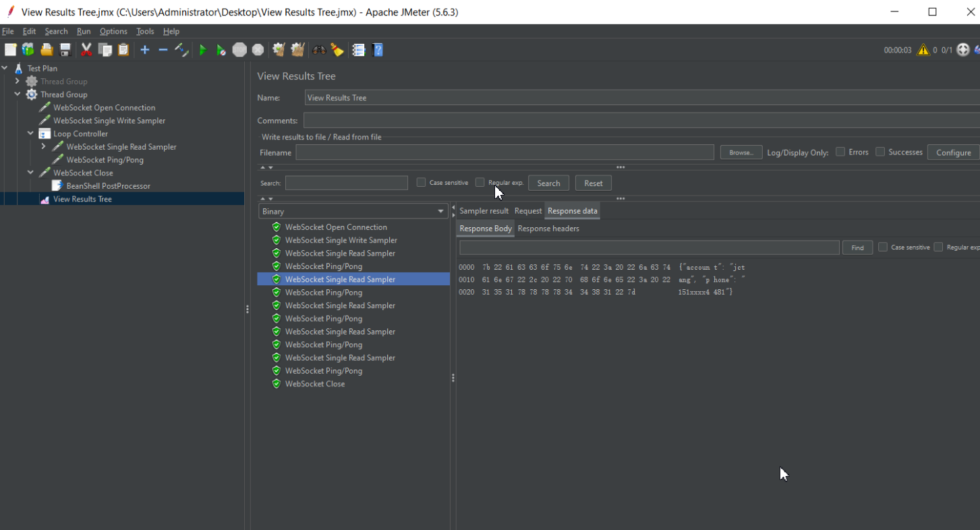This screenshot has height=530, width=980.
Task: Toggle Case sensitive beside the Find button
Action: (x=882, y=247)
